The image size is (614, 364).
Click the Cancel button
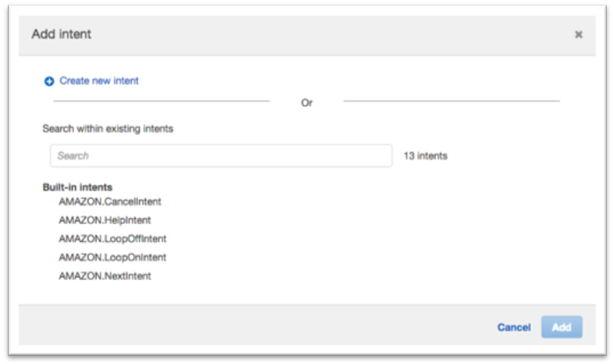coord(514,328)
